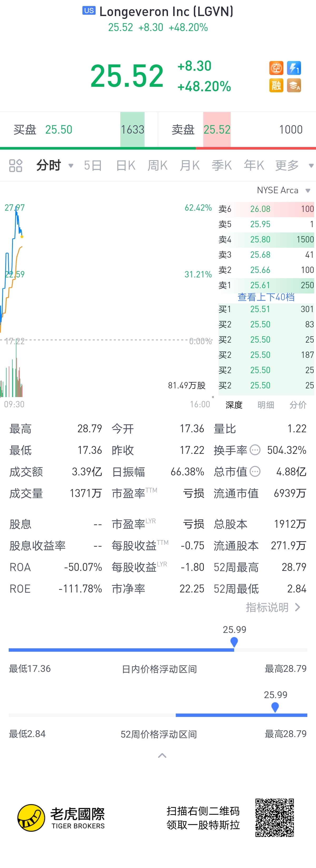Select the 买1 bid row at 25.51
This screenshot has height=868, width=316.
pyautogui.click(x=266, y=309)
